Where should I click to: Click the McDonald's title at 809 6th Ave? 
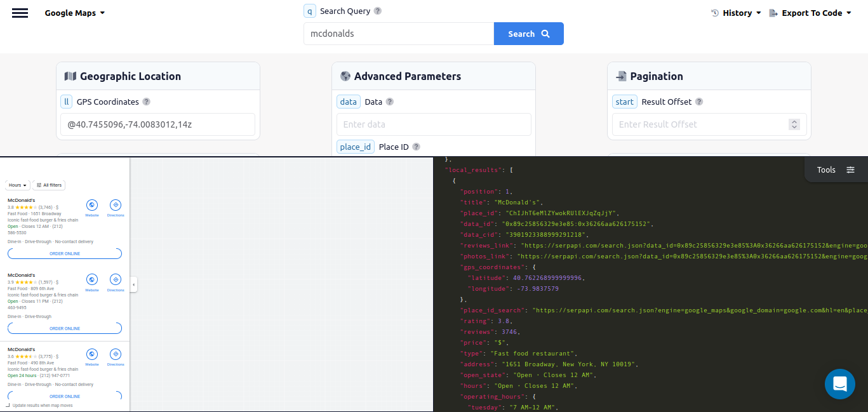click(21, 276)
